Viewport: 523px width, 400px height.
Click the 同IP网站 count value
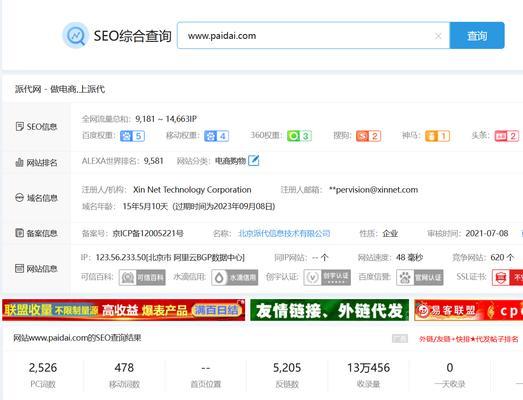(320, 257)
